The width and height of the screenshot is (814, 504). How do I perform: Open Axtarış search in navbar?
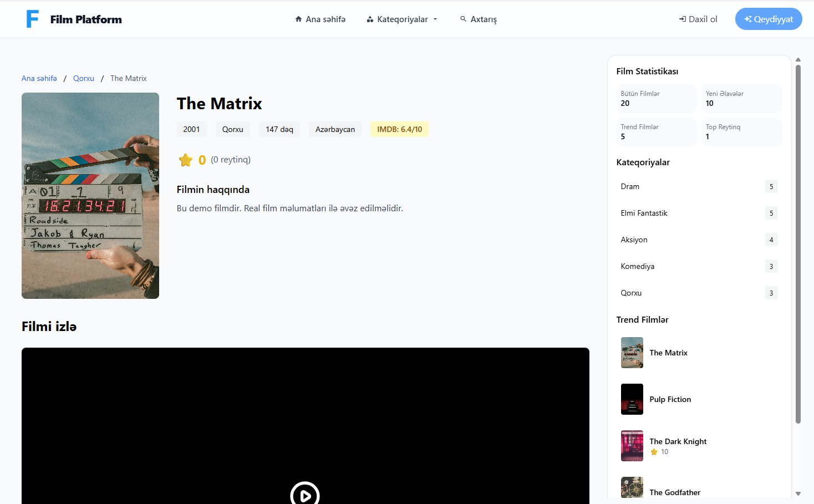(484, 19)
